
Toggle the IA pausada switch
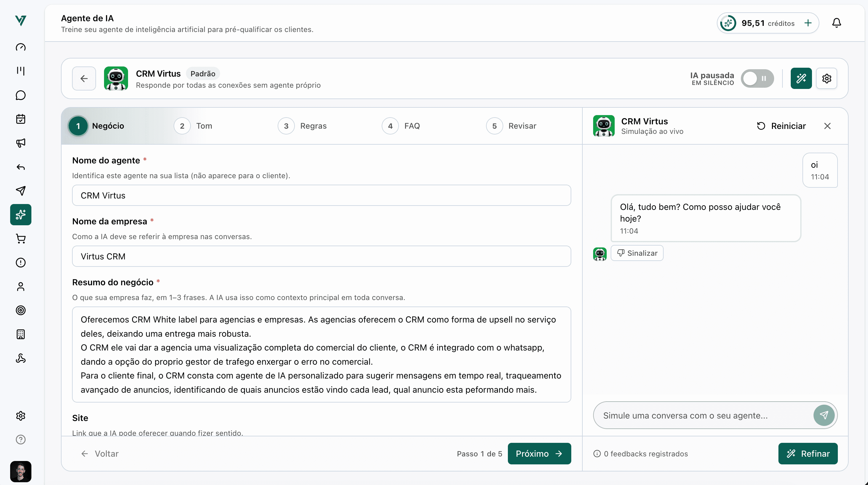pyautogui.click(x=757, y=78)
